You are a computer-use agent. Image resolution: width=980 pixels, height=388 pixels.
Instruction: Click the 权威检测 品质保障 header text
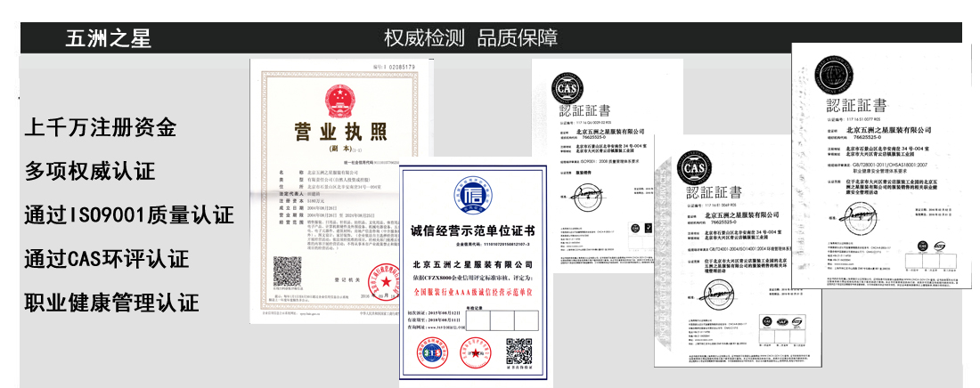click(470, 38)
